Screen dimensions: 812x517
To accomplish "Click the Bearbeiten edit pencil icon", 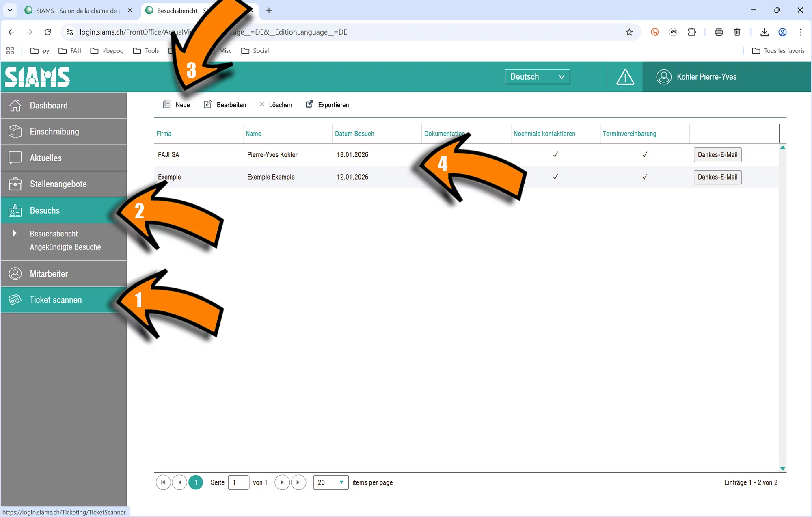I will tap(207, 104).
